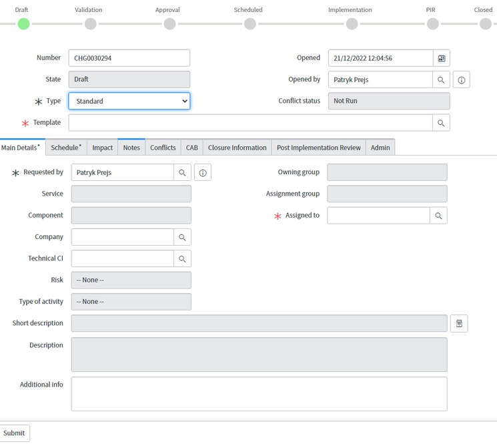
Task: Switch to the Main Details tab
Action: 23,148
